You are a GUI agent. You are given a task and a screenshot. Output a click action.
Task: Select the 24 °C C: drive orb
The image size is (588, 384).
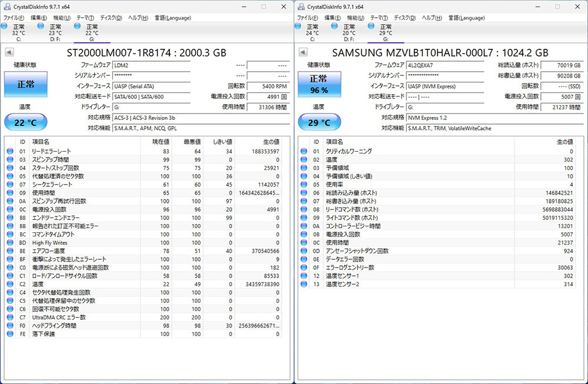(299, 27)
